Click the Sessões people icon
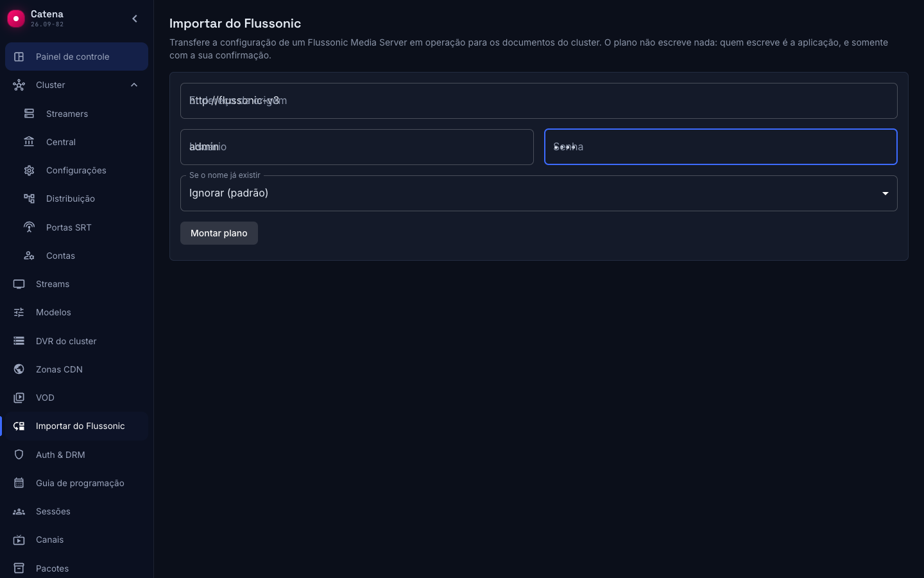 (19, 511)
